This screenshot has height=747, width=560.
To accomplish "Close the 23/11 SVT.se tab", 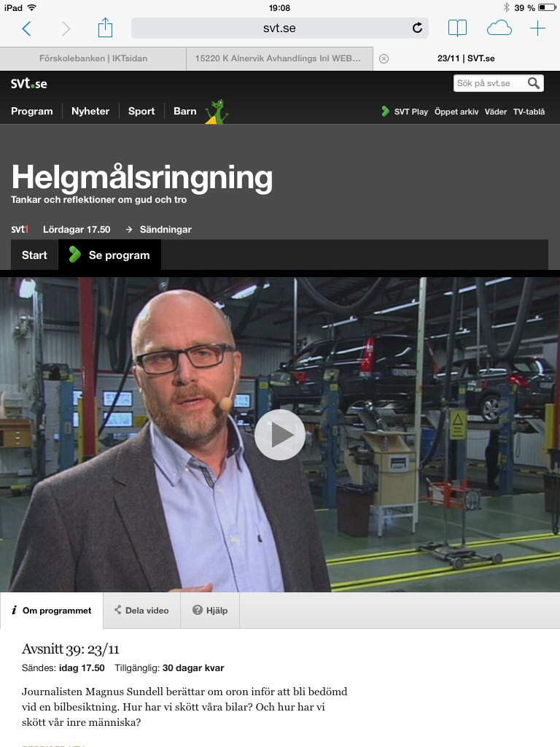I will (384, 58).
